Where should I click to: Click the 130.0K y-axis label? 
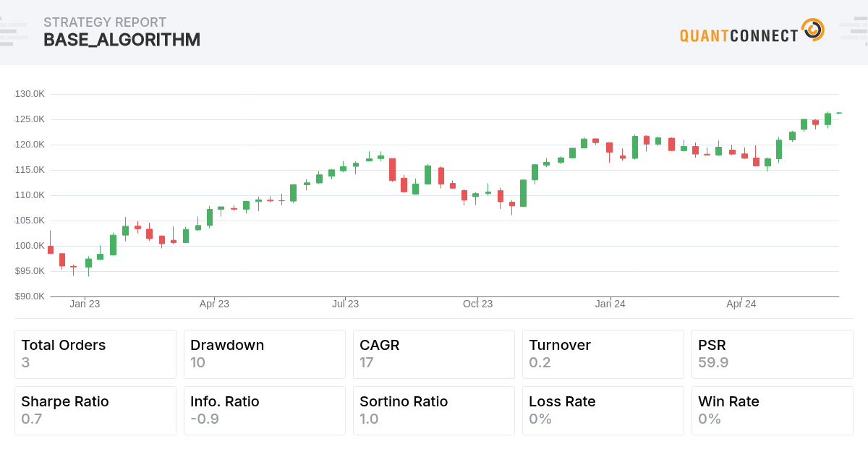[x=30, y=94]
